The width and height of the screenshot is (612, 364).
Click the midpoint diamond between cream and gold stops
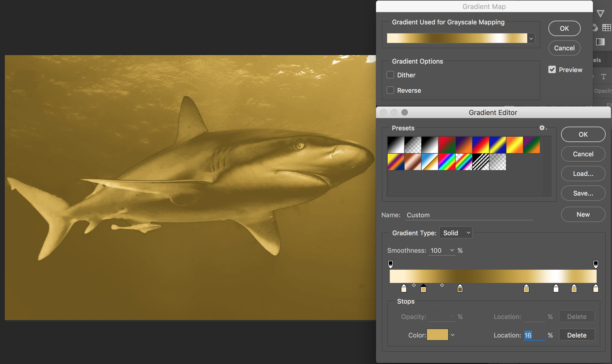(x=414, y=285)
